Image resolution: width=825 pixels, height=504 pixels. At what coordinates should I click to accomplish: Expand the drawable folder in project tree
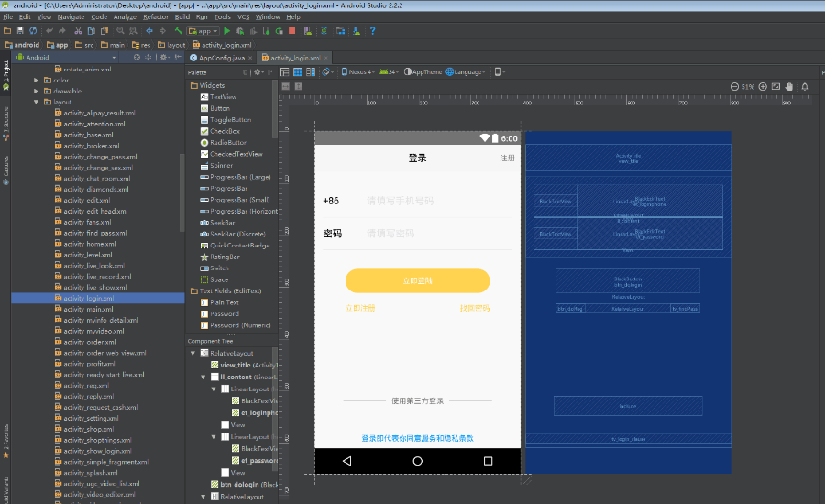tap(37, 91)
